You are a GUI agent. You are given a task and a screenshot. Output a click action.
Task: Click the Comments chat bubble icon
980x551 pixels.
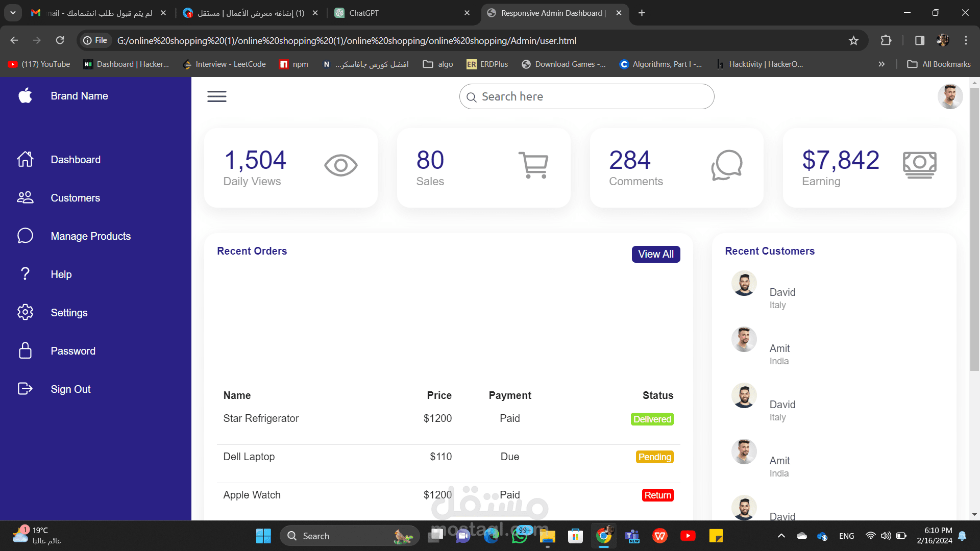click(726, 165)
